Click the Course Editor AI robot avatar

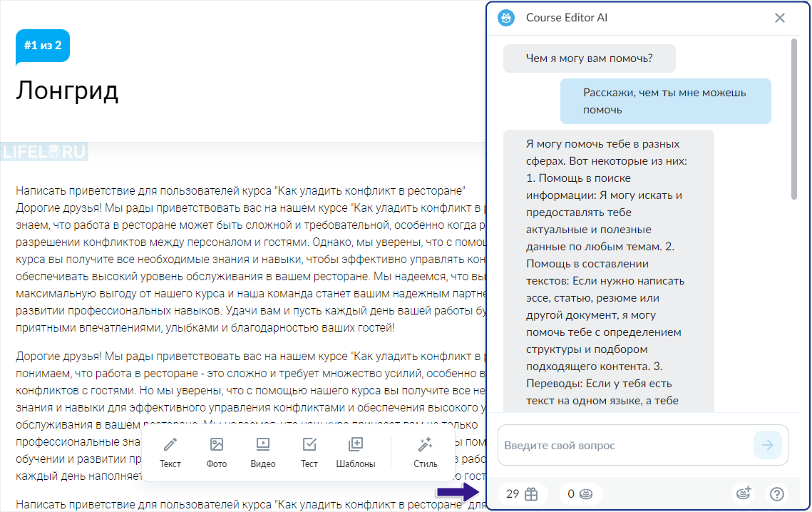506,18
